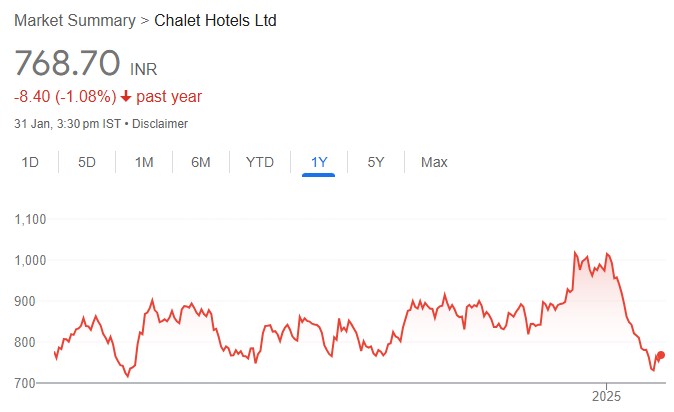
Task: Click the 2025 x-axis marker
Action: coord(606,396)
